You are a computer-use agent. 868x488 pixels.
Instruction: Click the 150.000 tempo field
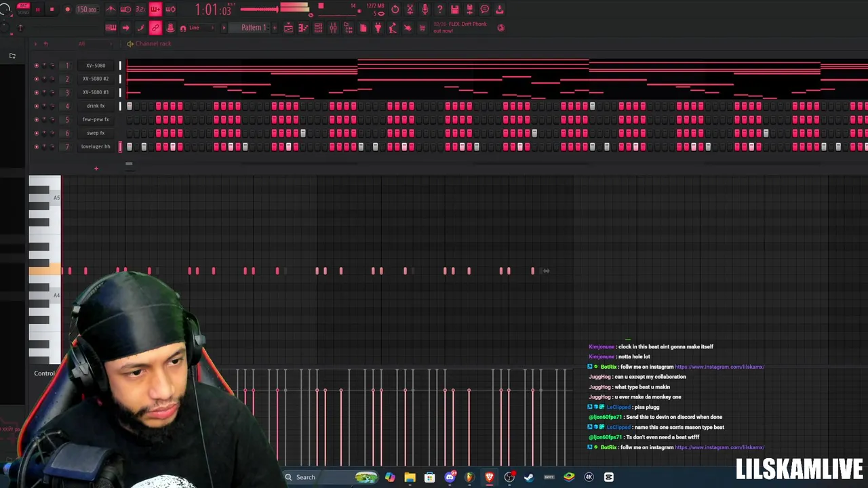pyautogui.click(x=86, y=9)
